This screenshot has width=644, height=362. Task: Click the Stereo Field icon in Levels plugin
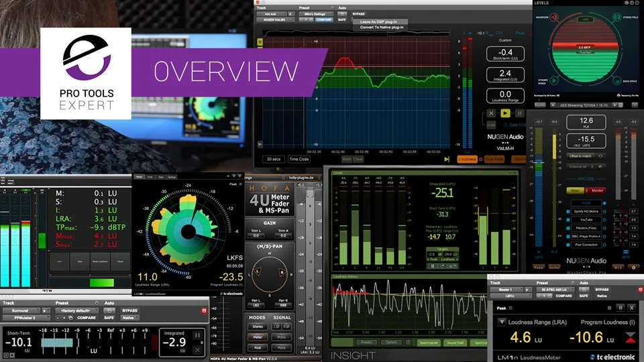point(616,17)
